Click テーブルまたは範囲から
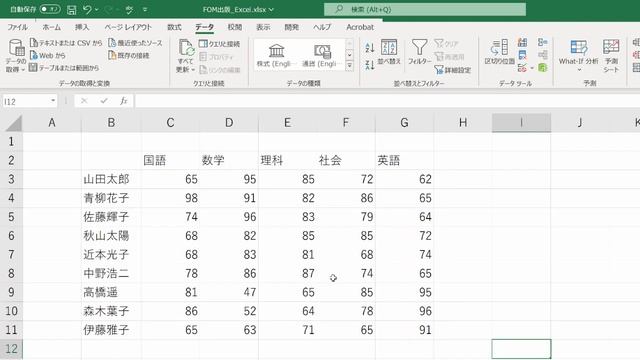 coord(64,68)
